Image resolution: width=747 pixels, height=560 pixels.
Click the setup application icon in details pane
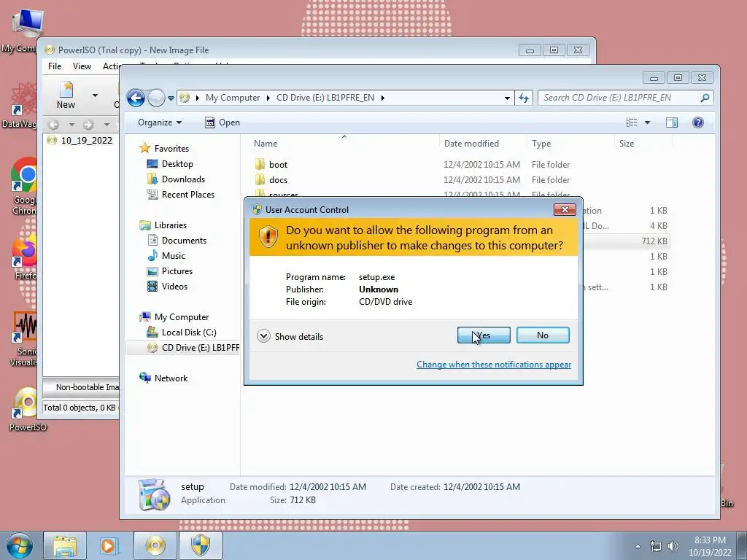[x=153, y=494]
